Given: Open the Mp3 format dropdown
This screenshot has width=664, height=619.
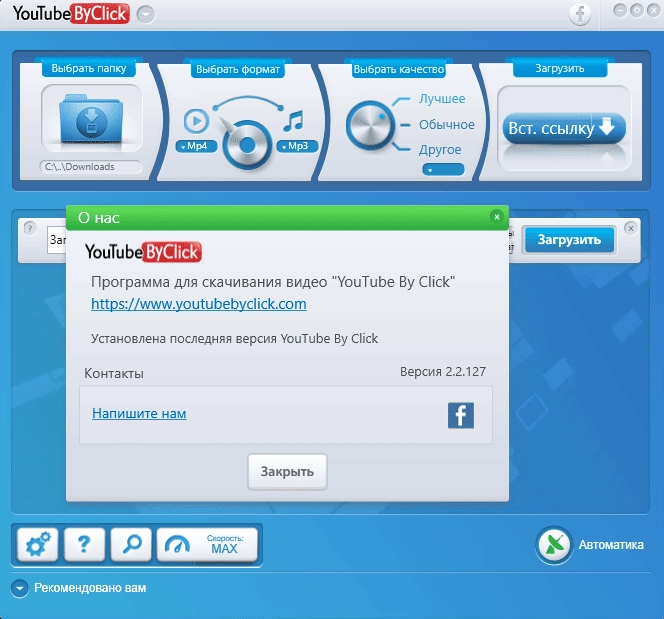Looking at the screenshot, I should click(297, 146).
